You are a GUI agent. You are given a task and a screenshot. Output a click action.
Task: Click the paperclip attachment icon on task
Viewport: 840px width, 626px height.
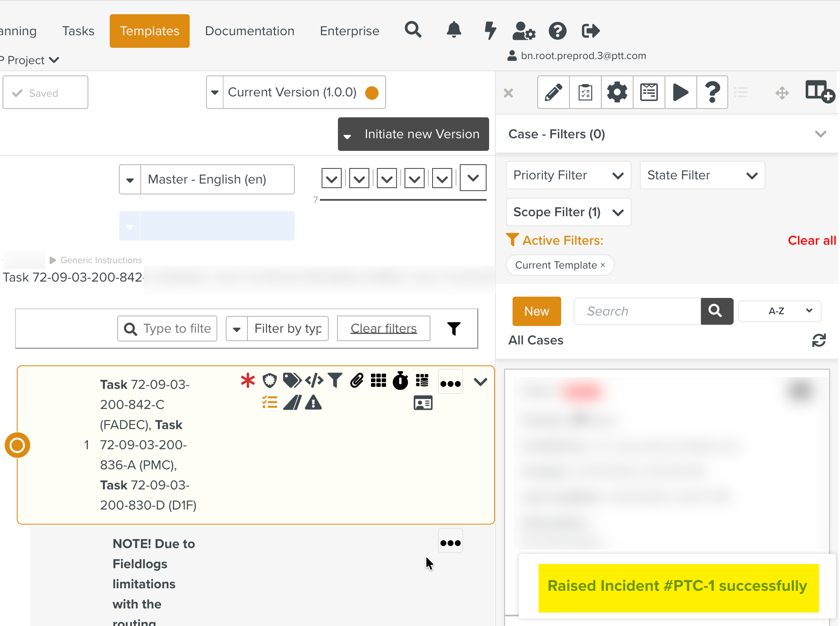(x=357, y=380)
